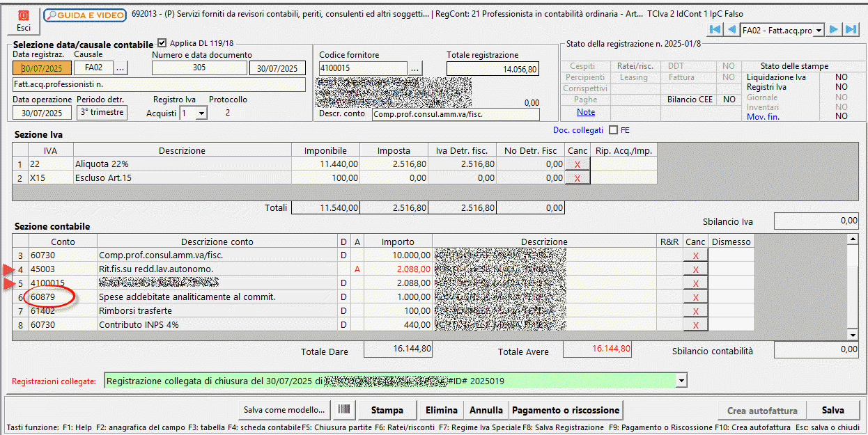Expand Registrazioni collegate dropdown
Viewport: 868px width, 435px height.
pos(681,381)
